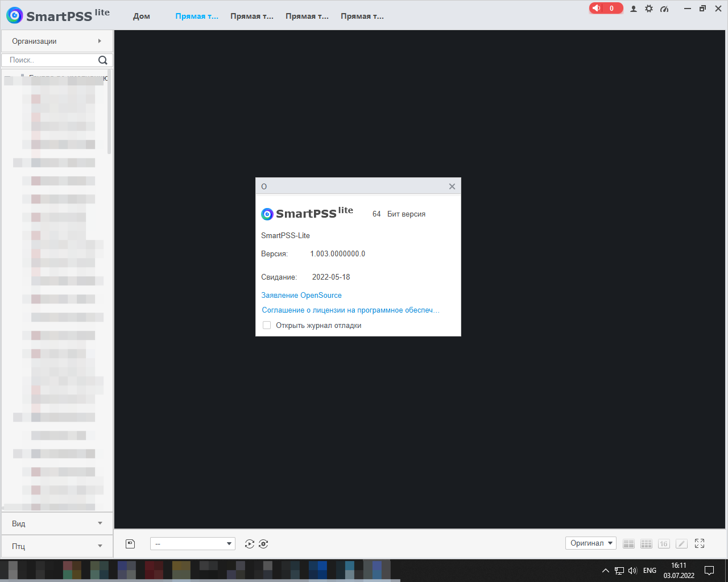Screen dimensions: 728x582
Task: Click the network tray icon
Action: click(619, 571)
